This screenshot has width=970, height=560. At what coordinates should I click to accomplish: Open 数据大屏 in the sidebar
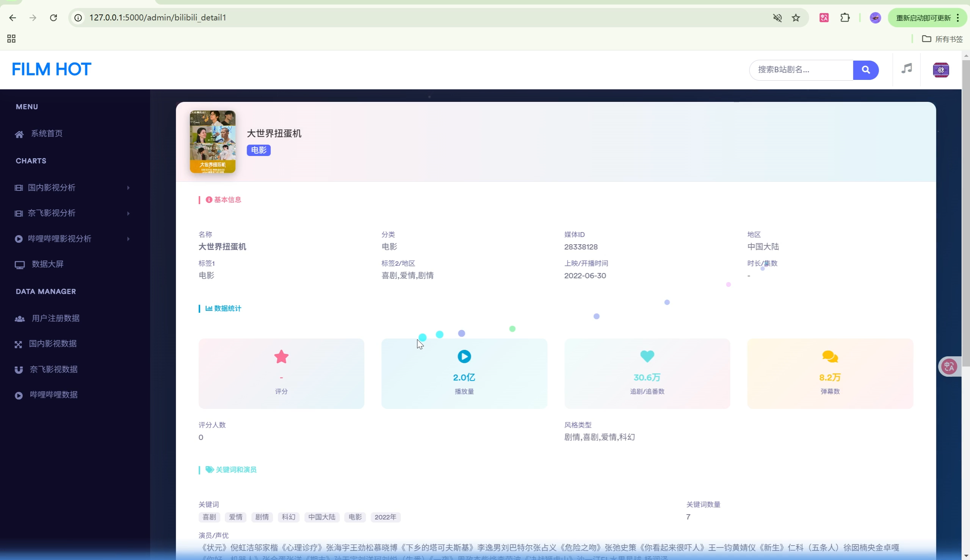pos(47,264)
